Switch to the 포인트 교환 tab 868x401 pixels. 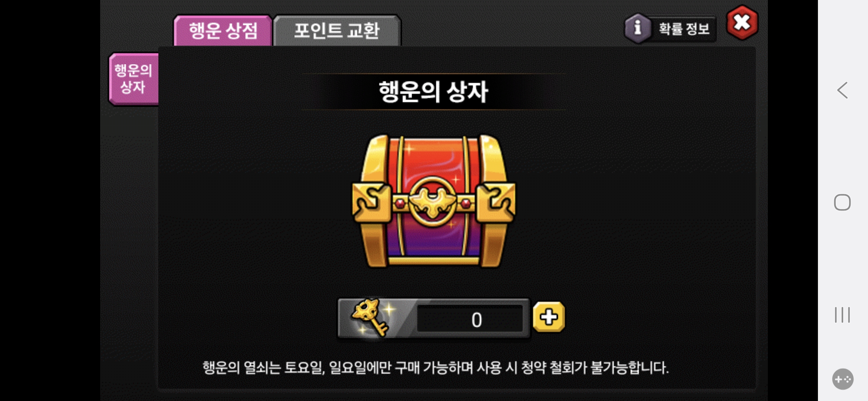click(337, 30)
